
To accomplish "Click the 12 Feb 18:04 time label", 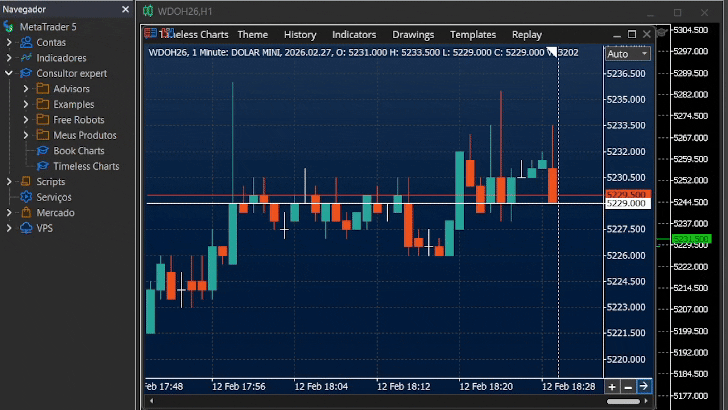I will click(321, 387).
